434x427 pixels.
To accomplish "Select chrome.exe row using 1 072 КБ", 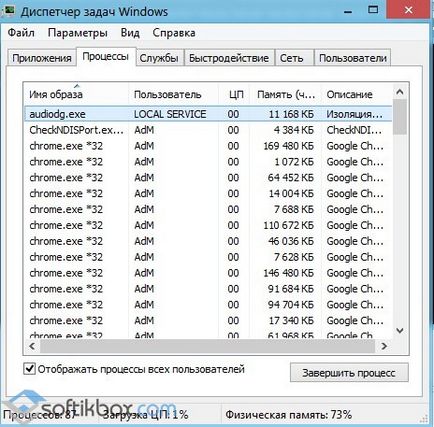I will point(208,162).
